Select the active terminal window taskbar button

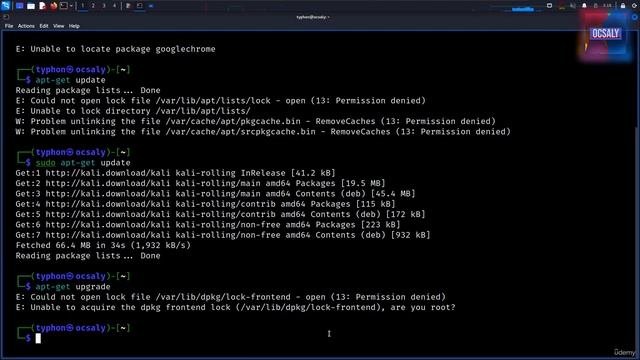140,6
